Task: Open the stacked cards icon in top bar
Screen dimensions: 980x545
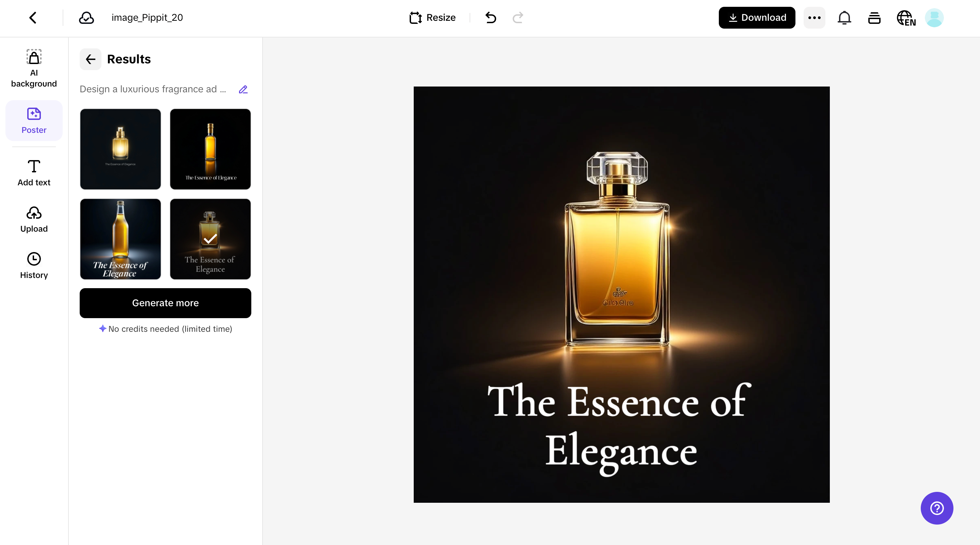Action: pyautogui.click(x=874, y=17)
